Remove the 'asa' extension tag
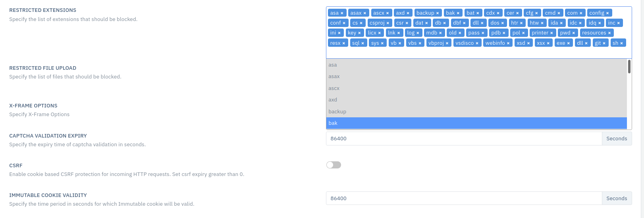 click(x=342, y=13)
